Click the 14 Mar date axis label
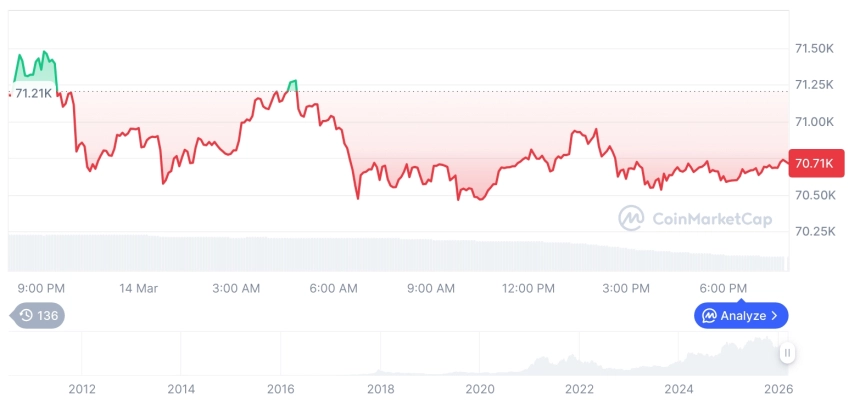Image resolution: width=860 pixels, height=401 pixels. click(138, 288)
